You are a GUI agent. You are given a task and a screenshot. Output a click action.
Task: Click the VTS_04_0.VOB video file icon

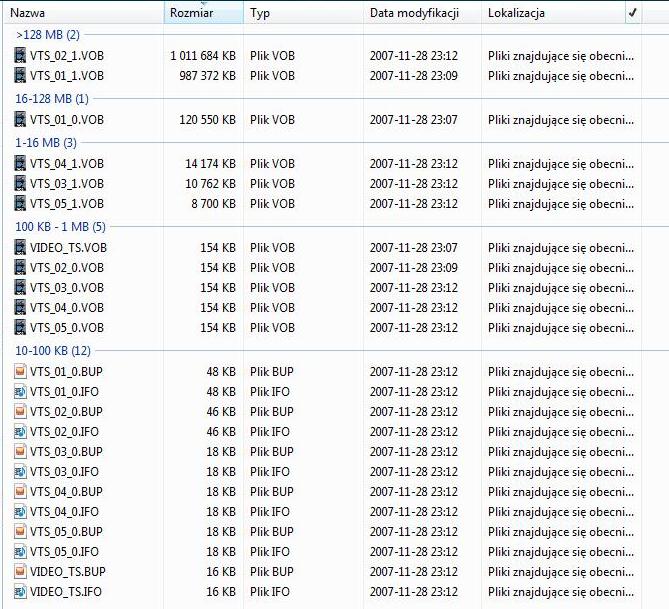(20, 308)
